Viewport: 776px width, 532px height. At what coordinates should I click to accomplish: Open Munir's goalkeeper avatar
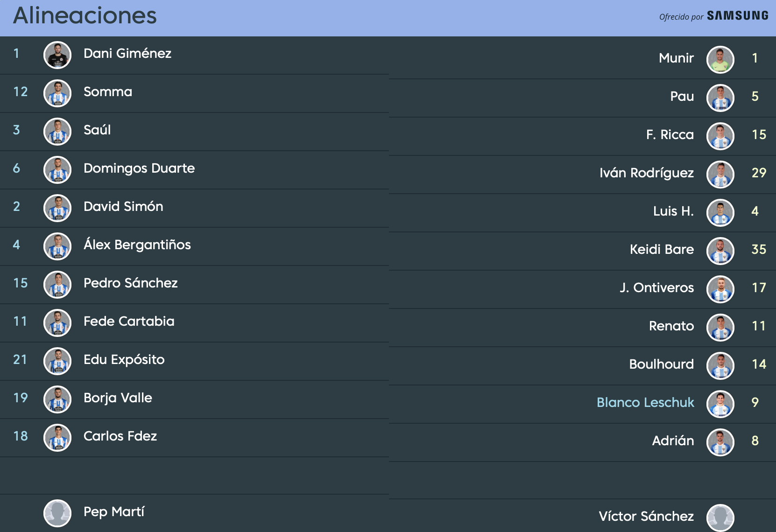720,60
